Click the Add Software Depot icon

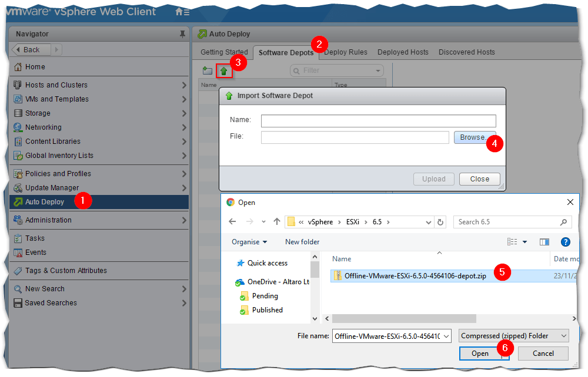pos(208,70)
